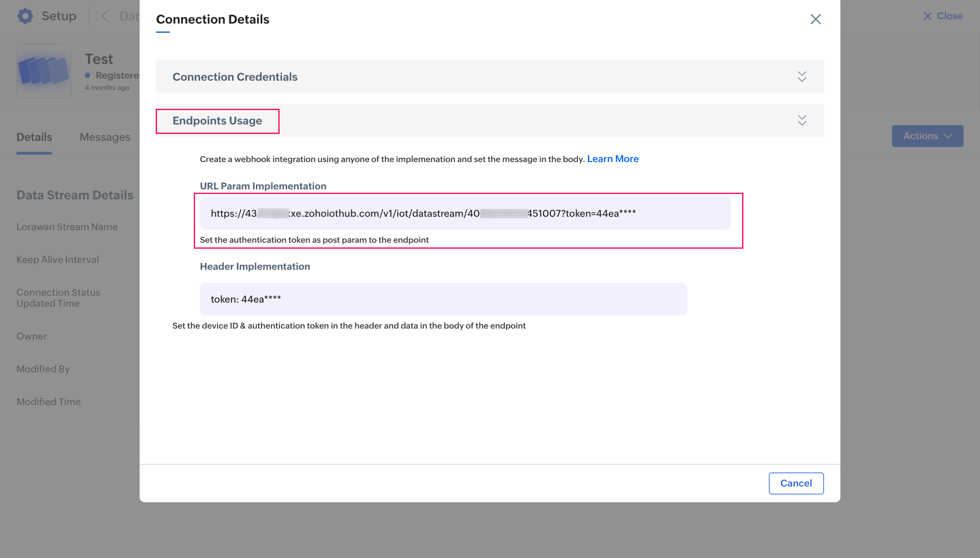The image size is (980, 558).
Task: Switch to the Messages tab
Action: point(105,137)
